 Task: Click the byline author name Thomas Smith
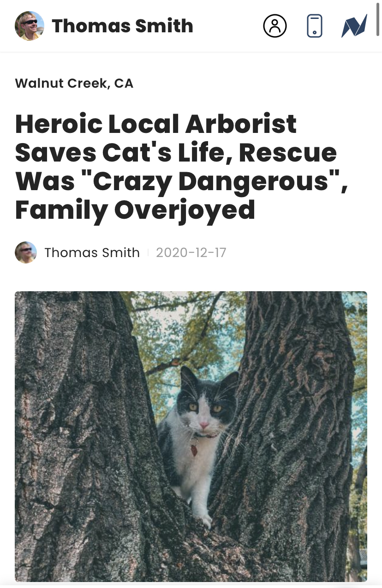click(92, 252)
